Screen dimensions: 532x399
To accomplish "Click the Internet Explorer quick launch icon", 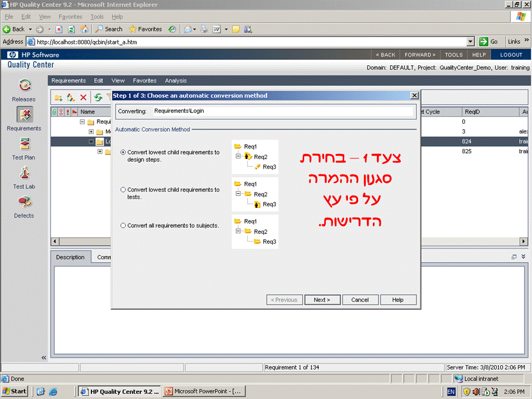I will [53, 392].
